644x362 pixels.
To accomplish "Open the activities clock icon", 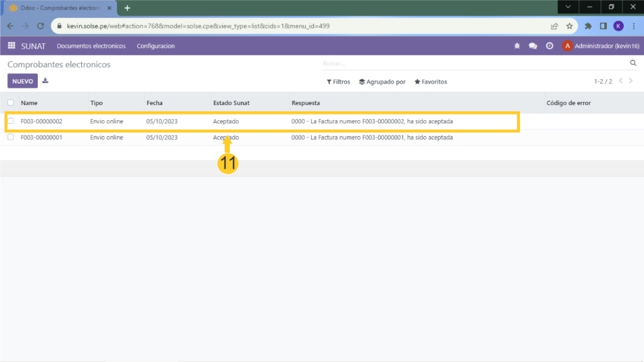I will click(549, 46).
